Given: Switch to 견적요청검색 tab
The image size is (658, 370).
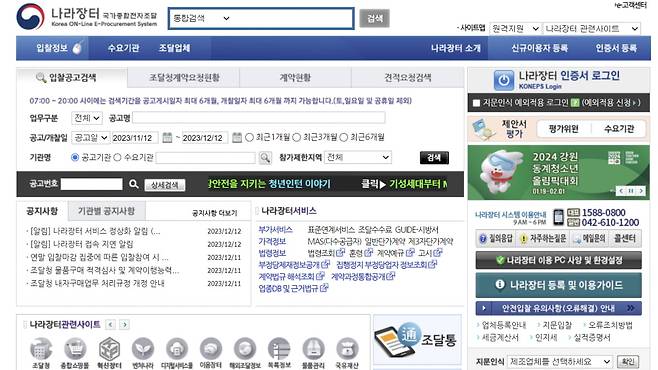Looking at the screenshot, I should (x=407, y=78).
